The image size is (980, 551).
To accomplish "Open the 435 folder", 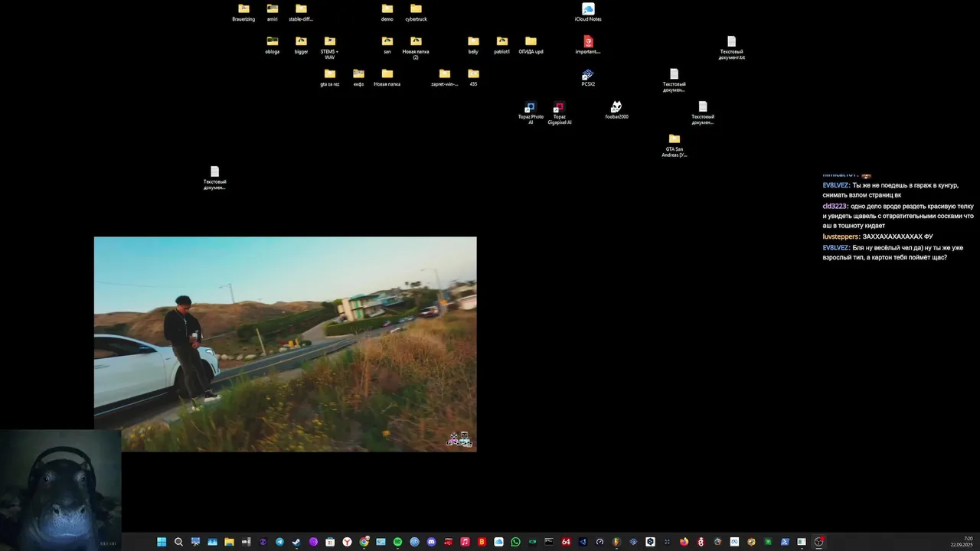I will point(473,77).
